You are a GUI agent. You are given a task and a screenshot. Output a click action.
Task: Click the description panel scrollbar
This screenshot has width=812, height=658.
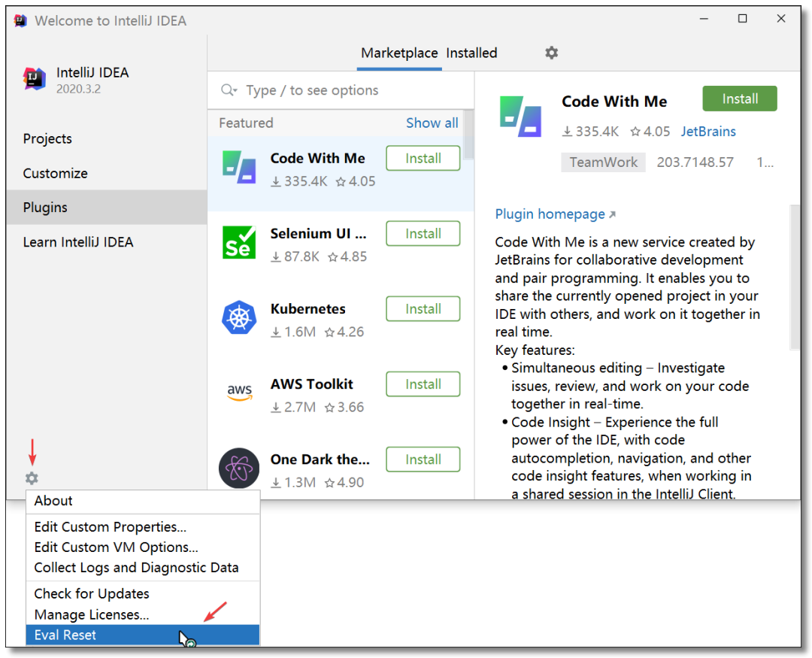(x=795, y=277)
